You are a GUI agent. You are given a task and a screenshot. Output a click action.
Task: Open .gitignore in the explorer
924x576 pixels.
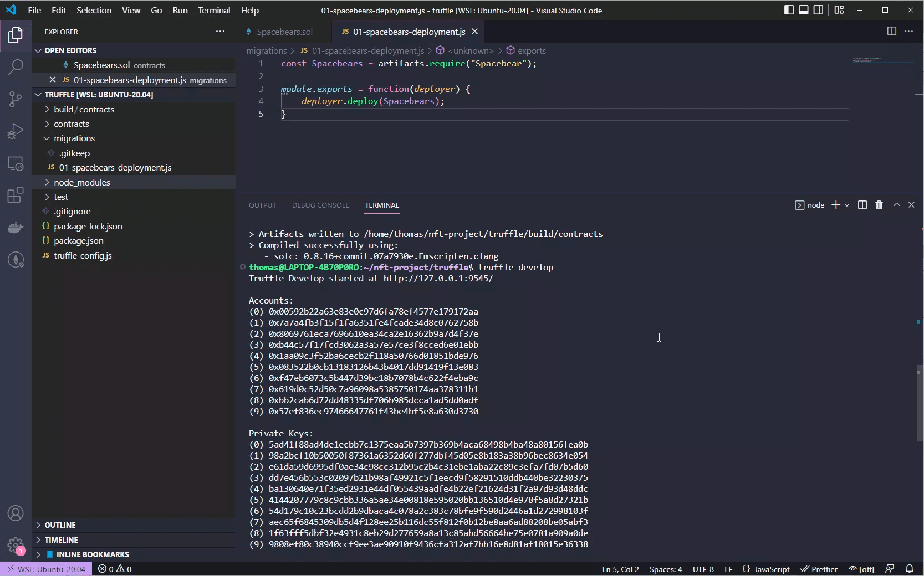tap(133, 211)
